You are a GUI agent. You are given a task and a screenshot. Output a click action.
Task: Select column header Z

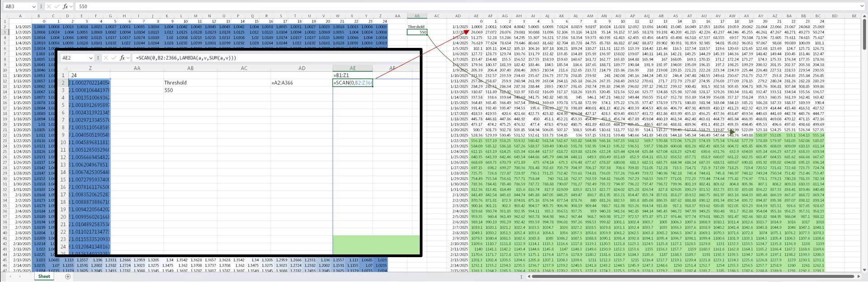pyautogui.click(x=380, y=16)
